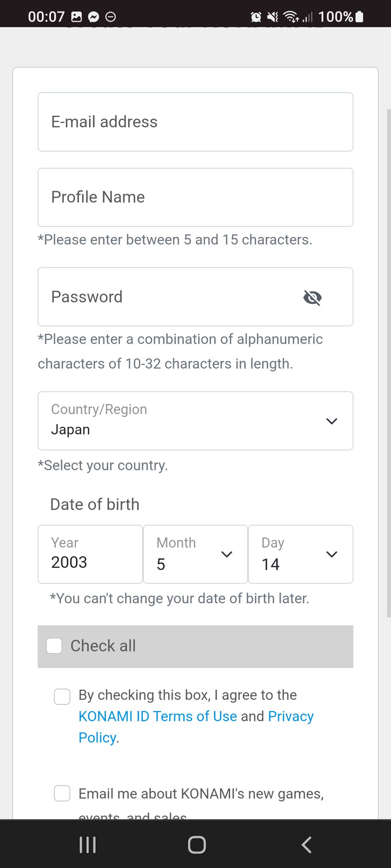Tap the Profile Name input field
Viewport: 391px width, 868px height.
(x=195, y=198)
